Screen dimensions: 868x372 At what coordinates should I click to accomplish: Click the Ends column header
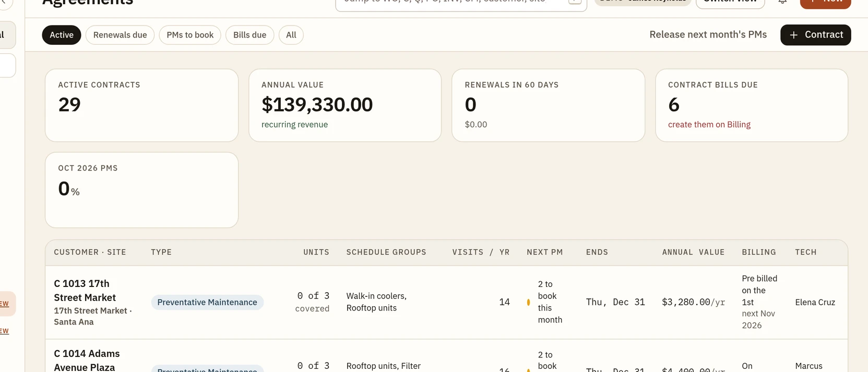pyautogui.click(x=597, y=253)
